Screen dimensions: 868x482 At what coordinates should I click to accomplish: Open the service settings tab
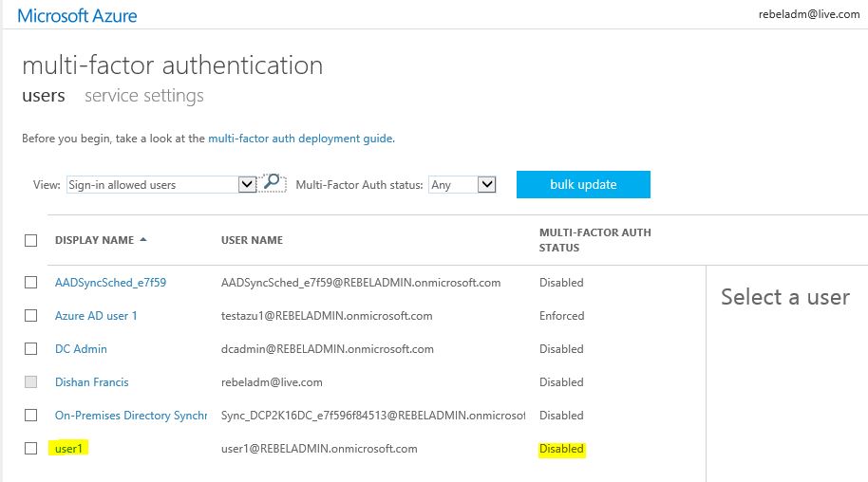pyautogui.click(x=144, y=96)
